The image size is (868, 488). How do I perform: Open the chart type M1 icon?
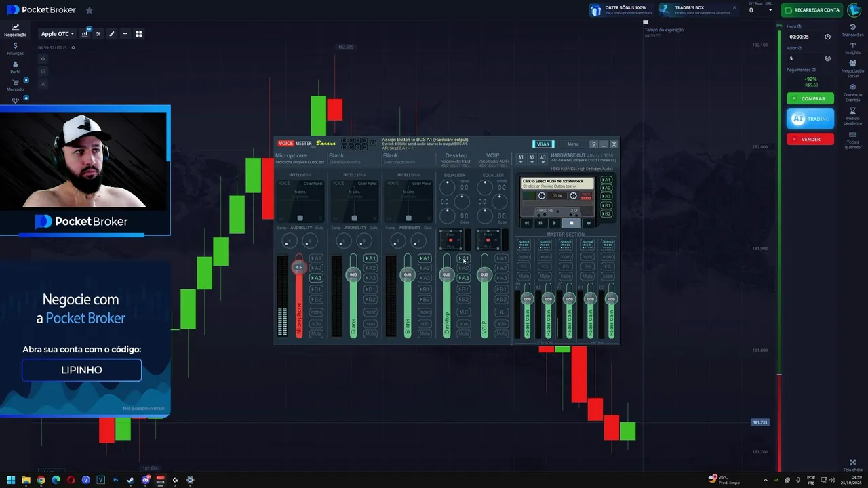click(86, 33)
